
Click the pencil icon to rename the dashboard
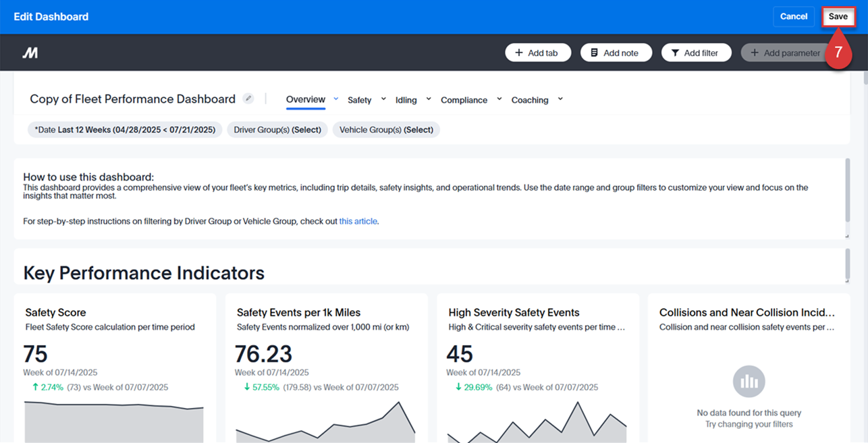pyautogui.click(x=248, y=98)
